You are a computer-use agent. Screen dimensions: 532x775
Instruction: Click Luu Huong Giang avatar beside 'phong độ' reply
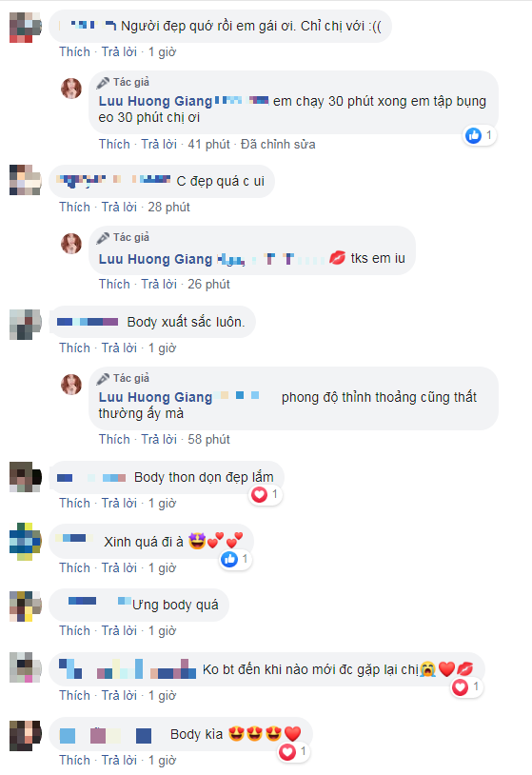[71, 384]
